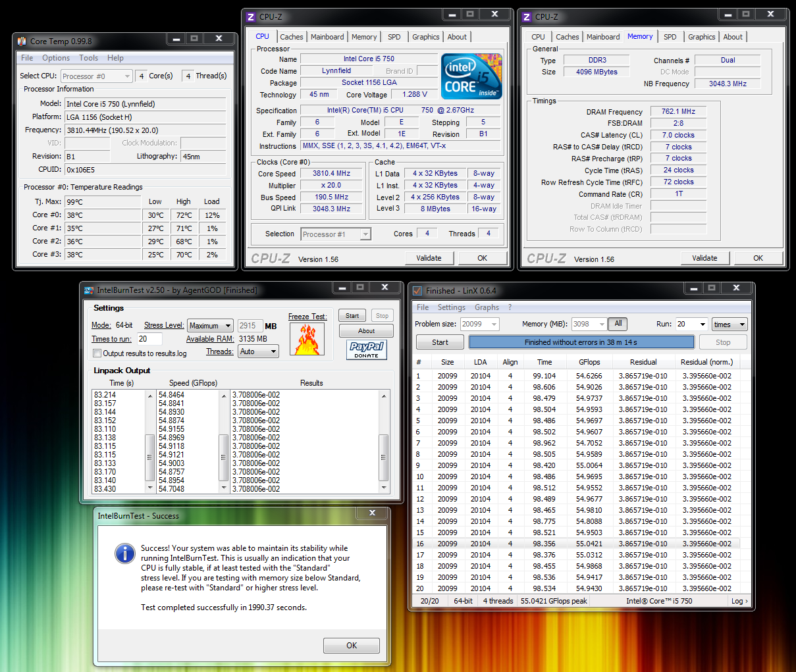Click OK in the IntelBurnTest Success dialog

point(352,646)
